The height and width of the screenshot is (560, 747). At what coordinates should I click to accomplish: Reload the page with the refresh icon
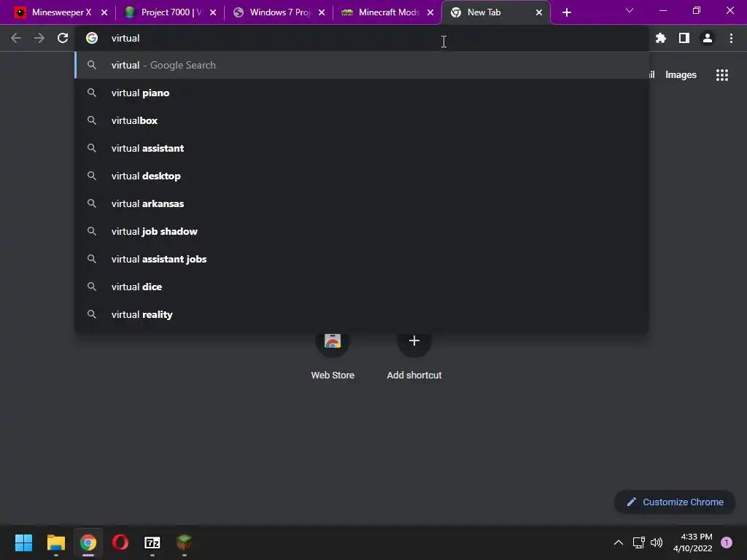coord(63,38)
